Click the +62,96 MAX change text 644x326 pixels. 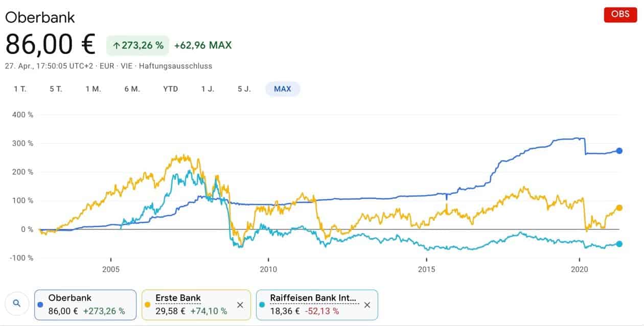click(x=203, y=45)
